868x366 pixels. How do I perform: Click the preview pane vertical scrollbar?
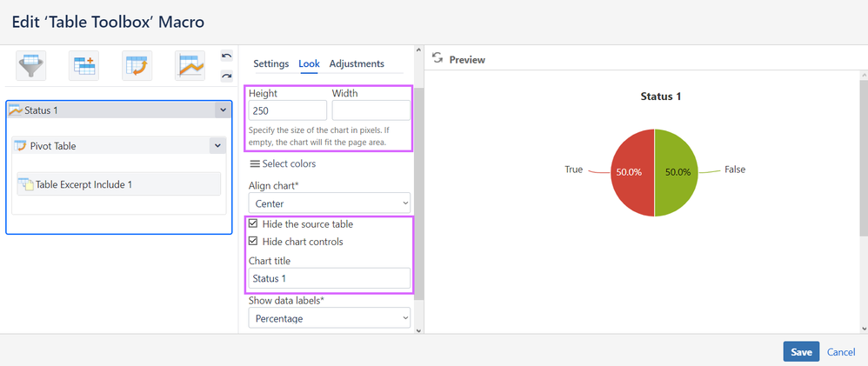point(864,156)
